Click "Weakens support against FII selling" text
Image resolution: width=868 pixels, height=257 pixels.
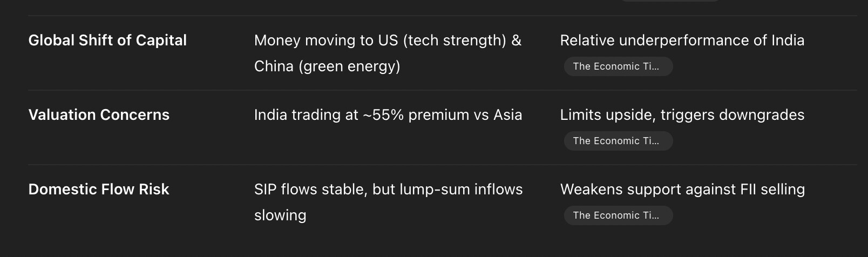coord(682,190)
